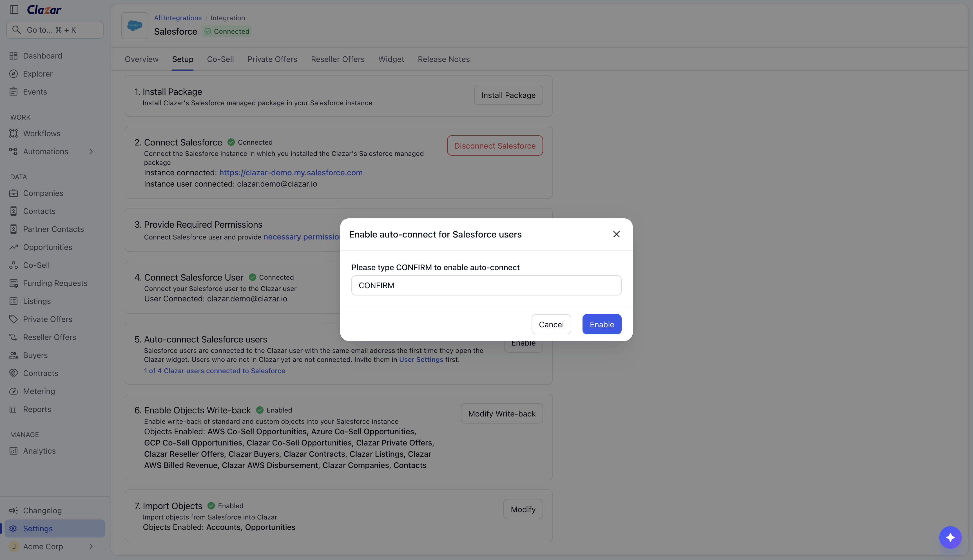Viewport: 973px width, 560px height.
Task: Close the auto-connect dialog with X
Action: [616, 234]
